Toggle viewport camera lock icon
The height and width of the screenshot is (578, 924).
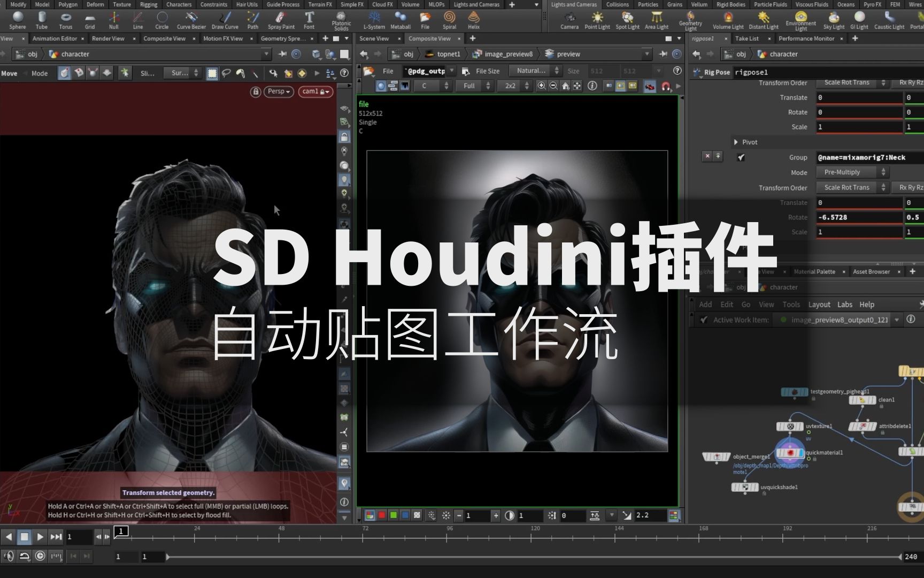coord(256,92)
